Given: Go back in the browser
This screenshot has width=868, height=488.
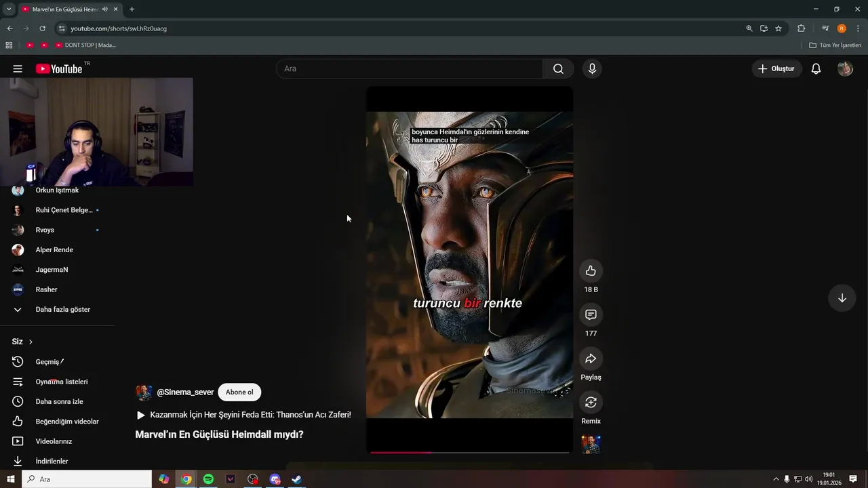Looking at the screenshot, I should pos(9,28).
